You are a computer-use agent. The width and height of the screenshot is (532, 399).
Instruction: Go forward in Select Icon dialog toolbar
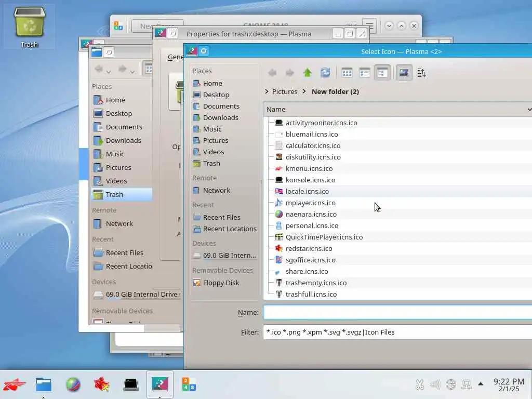[x=289, y=73]
